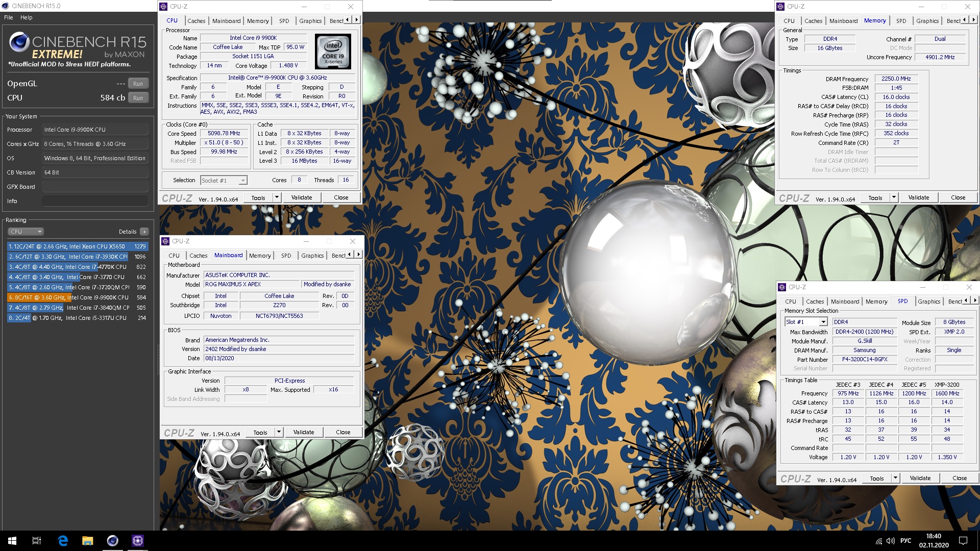Switch to Mainboard tab in top-left CPU-Z window
The width and height of the screenshot is (980, 551).
(227, 21)
